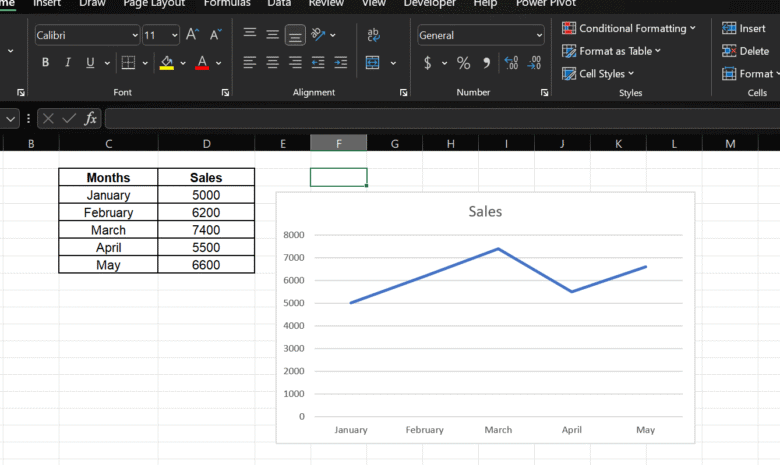Open the Formulas ribbon tab

(x=227, y=3)
